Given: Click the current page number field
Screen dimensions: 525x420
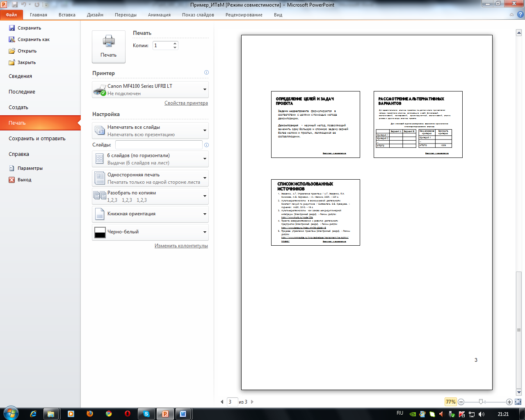Looking at the screenshot, I should coord(232,402).
